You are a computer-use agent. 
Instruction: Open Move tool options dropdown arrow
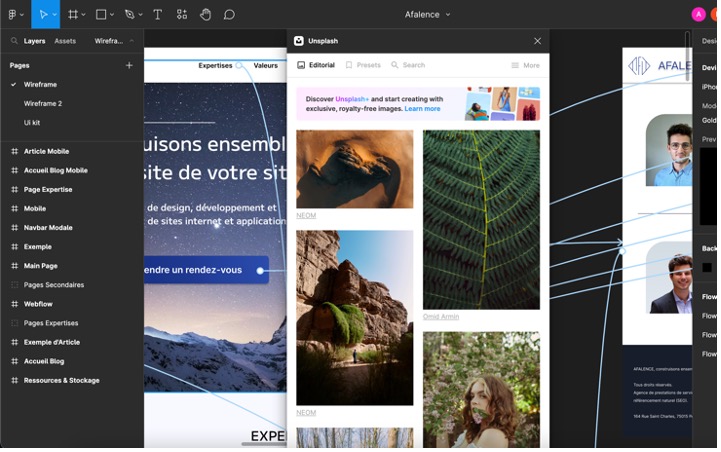[x=55, y=15]
